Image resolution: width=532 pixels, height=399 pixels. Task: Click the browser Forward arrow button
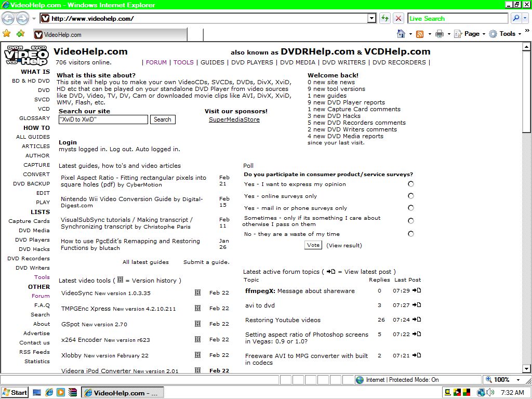coord(22,18)
